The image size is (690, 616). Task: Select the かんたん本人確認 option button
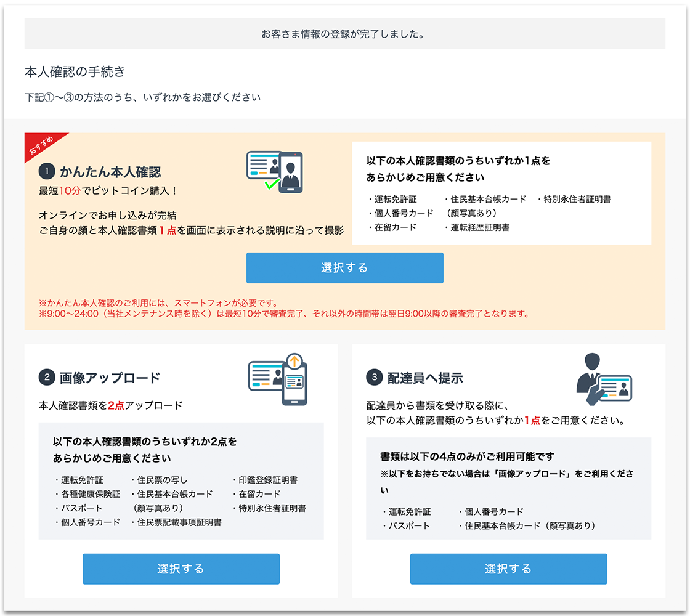point(344,268)
